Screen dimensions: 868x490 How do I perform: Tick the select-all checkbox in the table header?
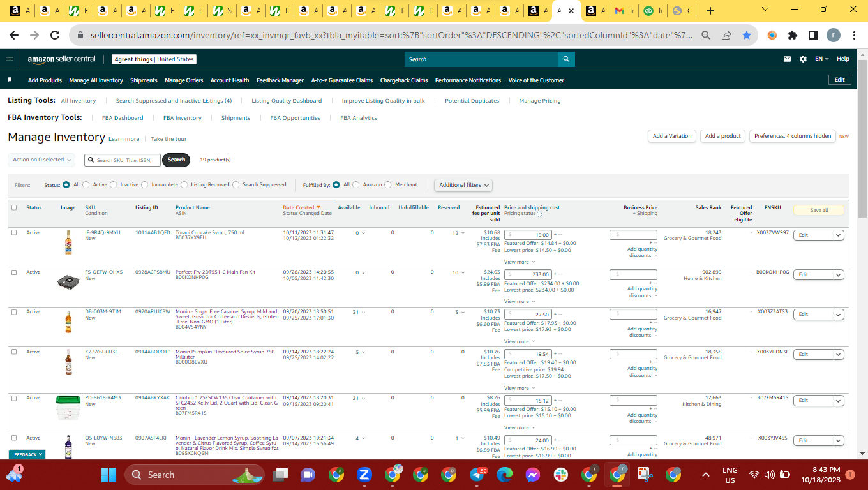pos(14,207)
